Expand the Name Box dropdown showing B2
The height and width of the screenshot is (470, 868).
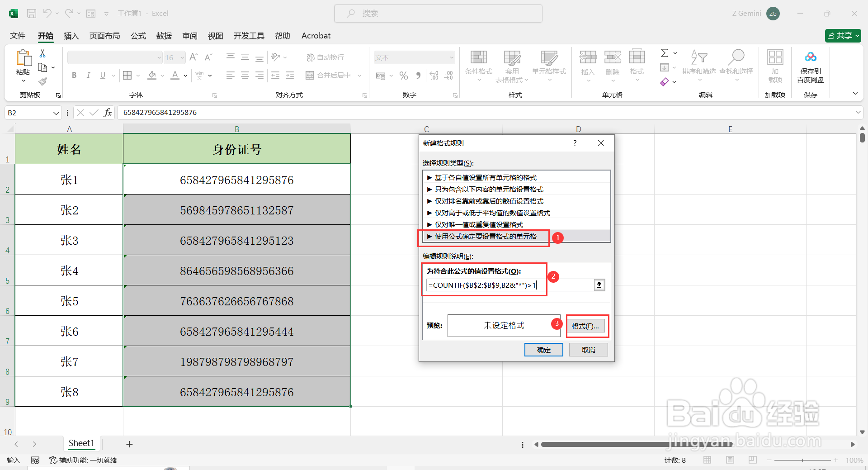pyautogui.click(x=56, y=113)
